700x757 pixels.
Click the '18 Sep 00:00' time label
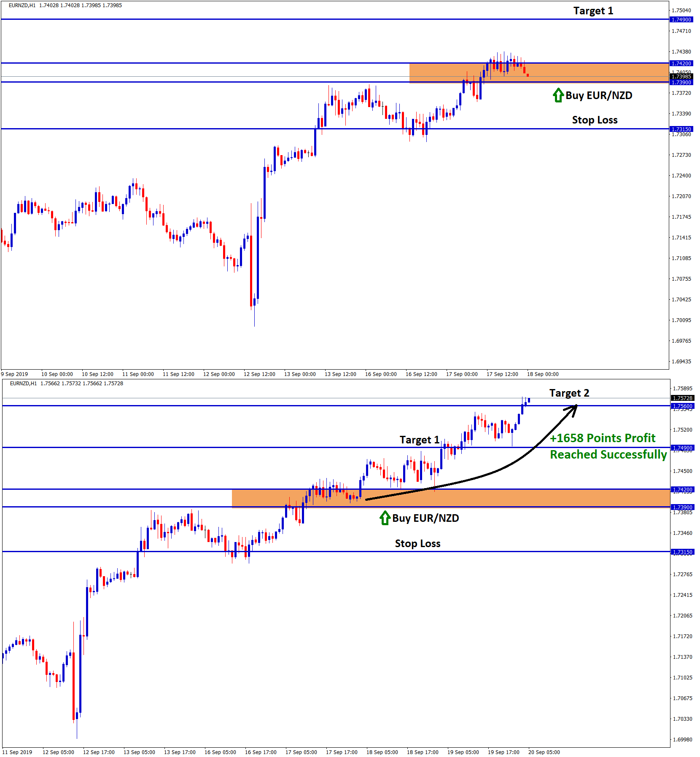click(543, 374)
